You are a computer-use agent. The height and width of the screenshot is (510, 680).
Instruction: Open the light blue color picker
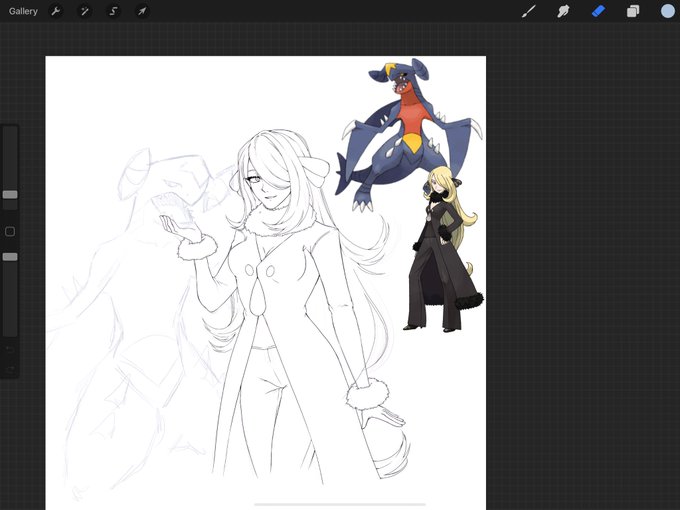point(668,11)
